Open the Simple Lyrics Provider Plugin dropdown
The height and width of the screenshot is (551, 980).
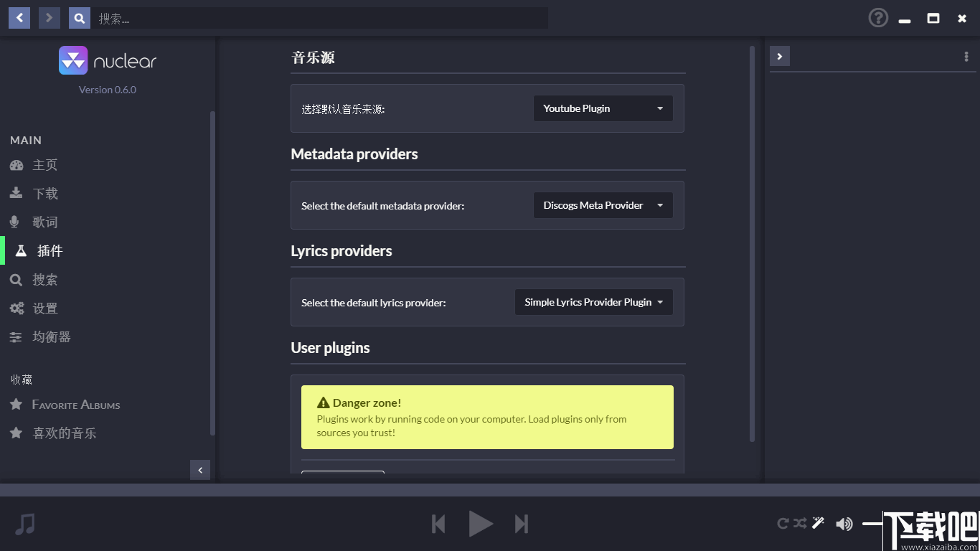point(593,302)
